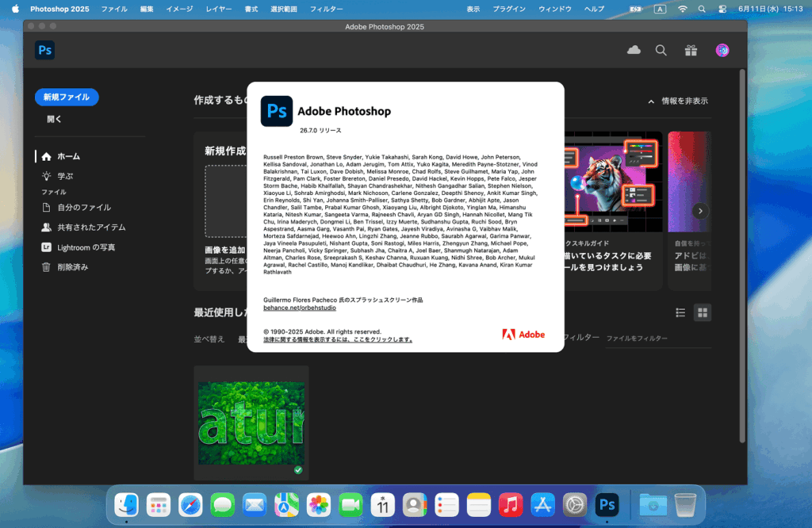This screenshot has height=528, width=812.
Task: Click the legal information link in About dialog
Action: (x=338, y=340)
